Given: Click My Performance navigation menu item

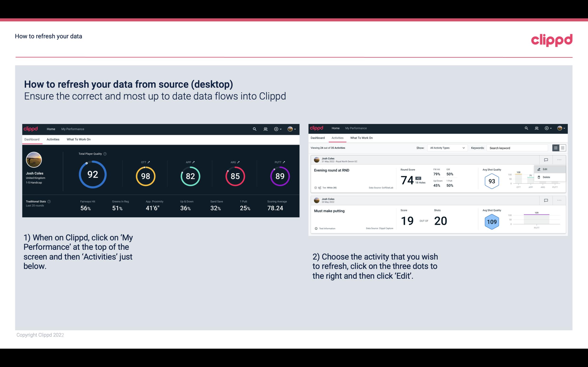Looking at the screenshot, I should [x=72, y=128].
